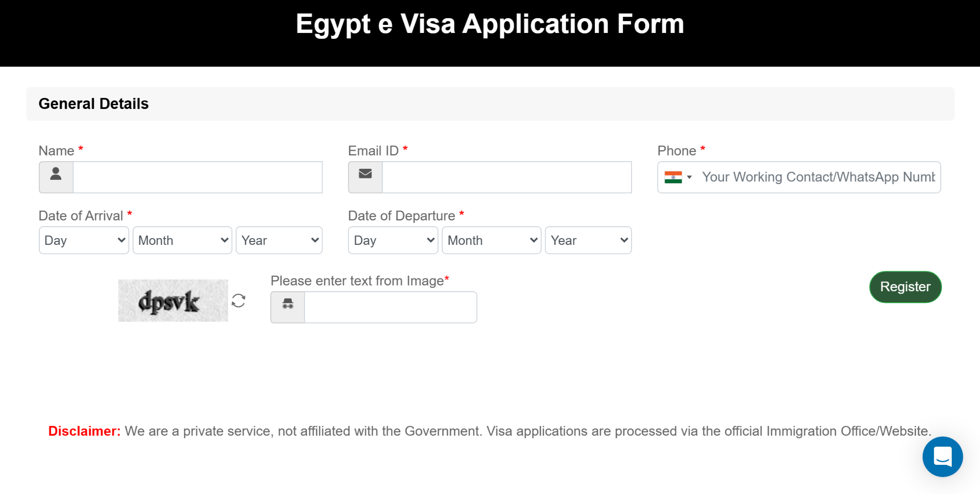This screenshot has height=494, width=980.
Task: Refresh the captcha image
Action: click(238, 301)
